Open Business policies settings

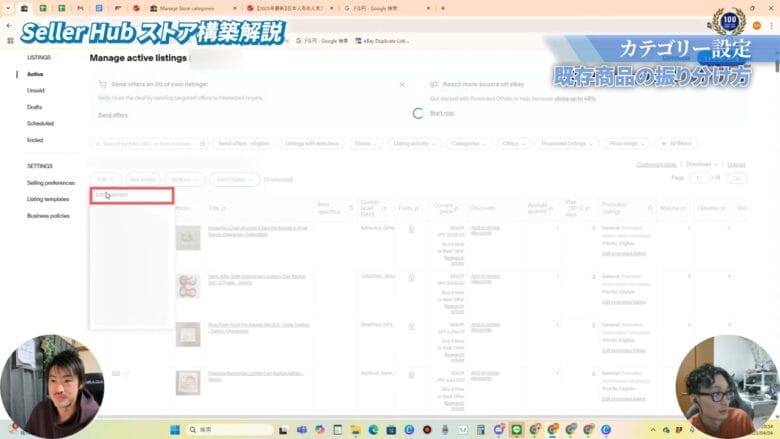48,216
